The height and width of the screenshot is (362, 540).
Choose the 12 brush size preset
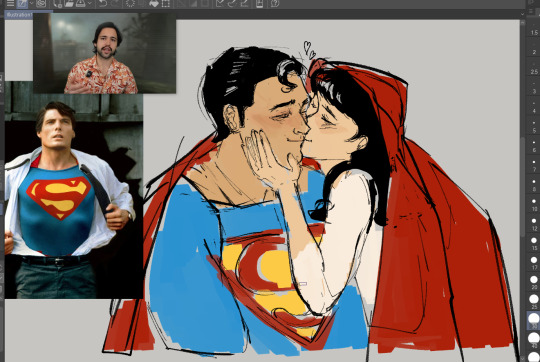coord(534,224)
